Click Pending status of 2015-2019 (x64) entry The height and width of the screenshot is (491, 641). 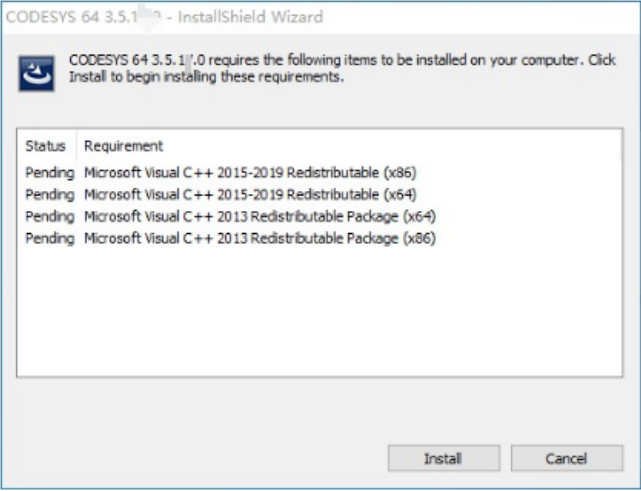50,195
